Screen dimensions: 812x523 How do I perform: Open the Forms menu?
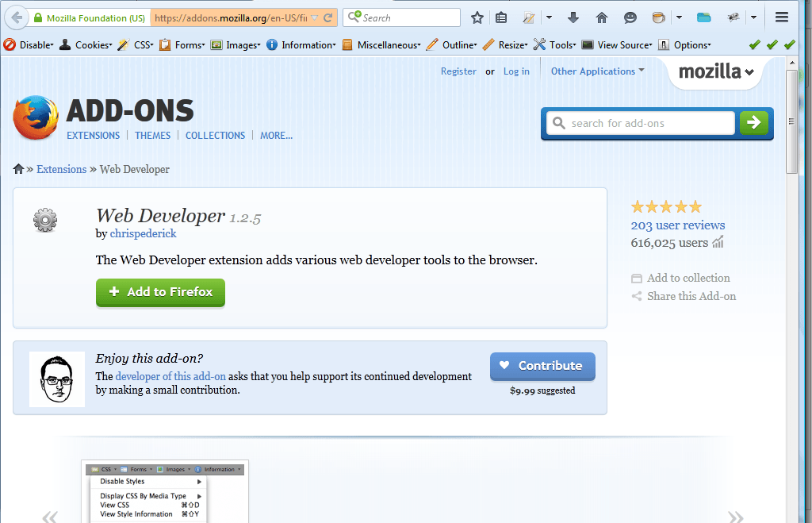[x=182, y=45]
